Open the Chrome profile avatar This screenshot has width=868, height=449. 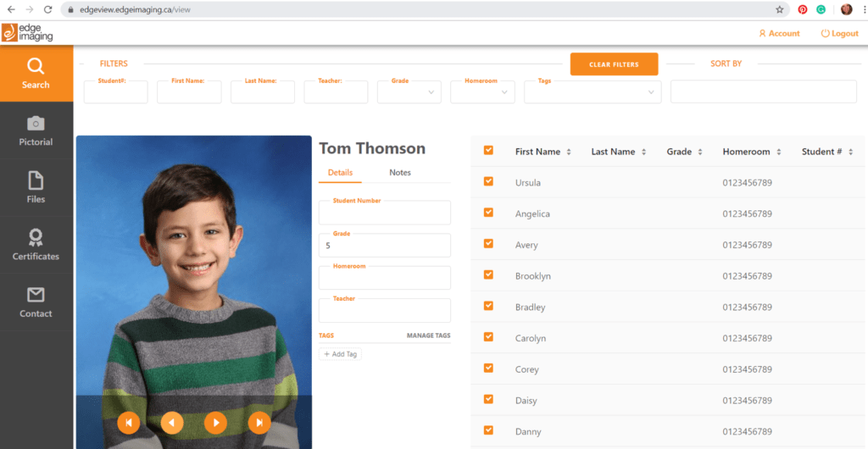847,9
